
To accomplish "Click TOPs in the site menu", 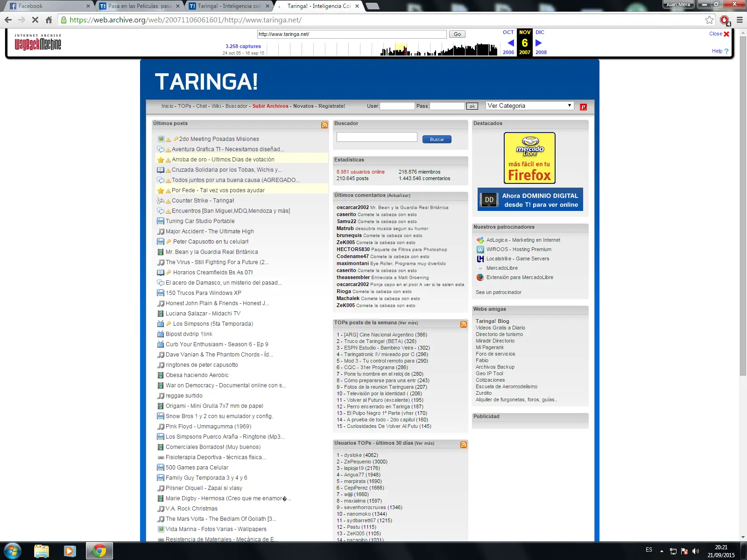I will [x=184, y=106].
